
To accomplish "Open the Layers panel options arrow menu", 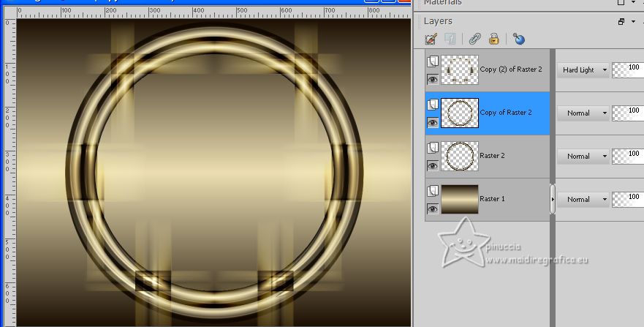I will pyautogui.click(x=633, y=22).
